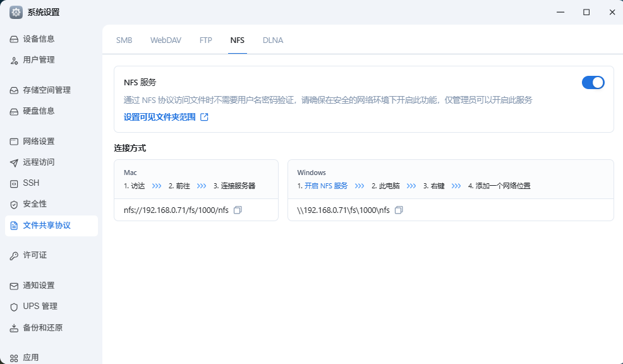The image size is (623, 364).
Task: Open the License (许可证) sidebar item
Action: click(x=35, y=255)
